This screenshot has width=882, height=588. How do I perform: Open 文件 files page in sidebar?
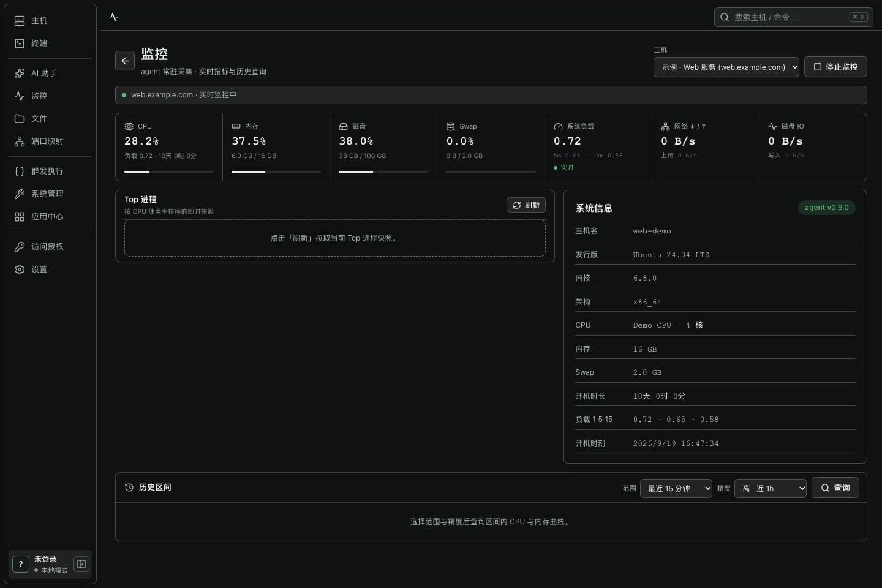tap(50, 119)
